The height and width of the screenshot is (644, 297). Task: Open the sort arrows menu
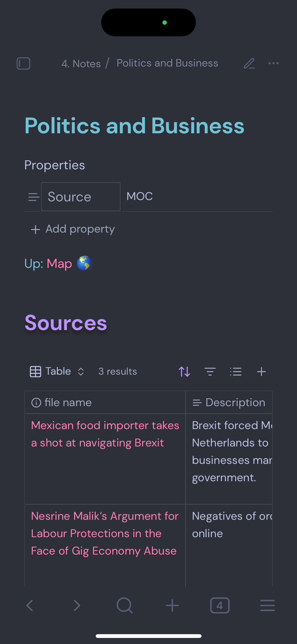tap(184, 372)
